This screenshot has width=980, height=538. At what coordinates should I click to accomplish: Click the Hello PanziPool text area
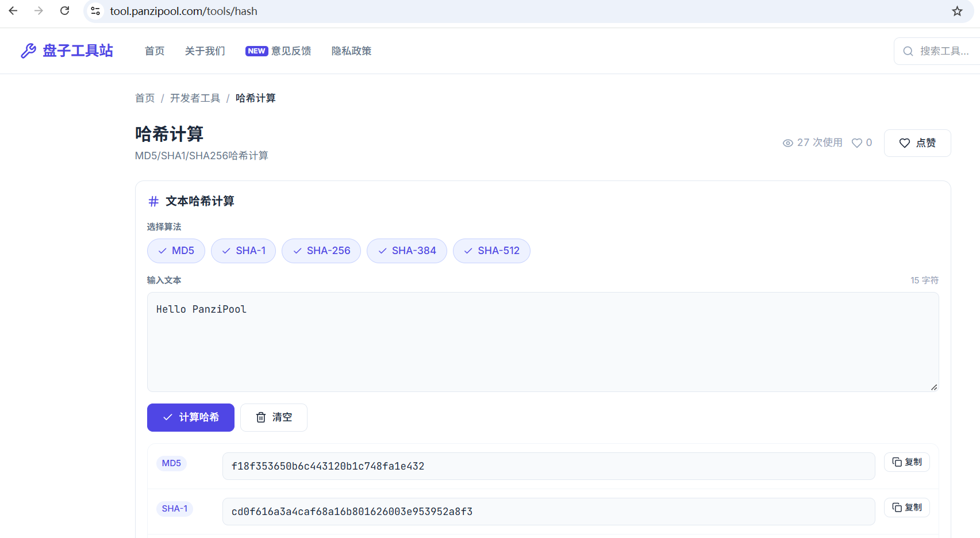click(543, 342)
